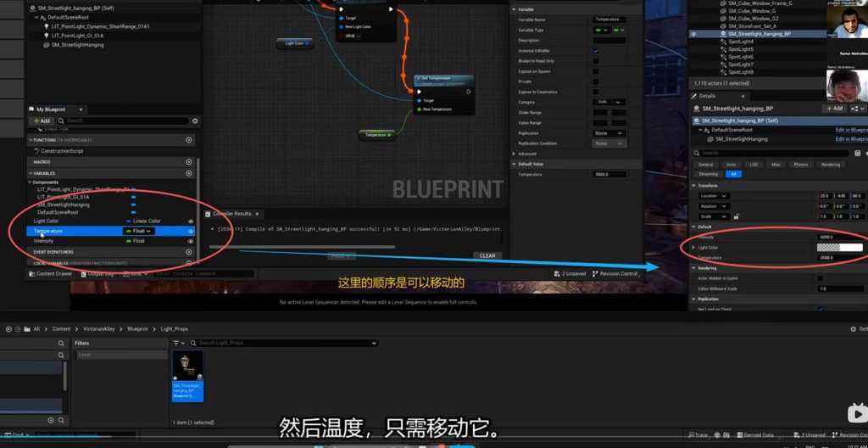The height and width of the screenshot is (448, 868).
Task: Open Temperature variable Float type dropdown
Action: pyautogui.click(x=140, y=231)
